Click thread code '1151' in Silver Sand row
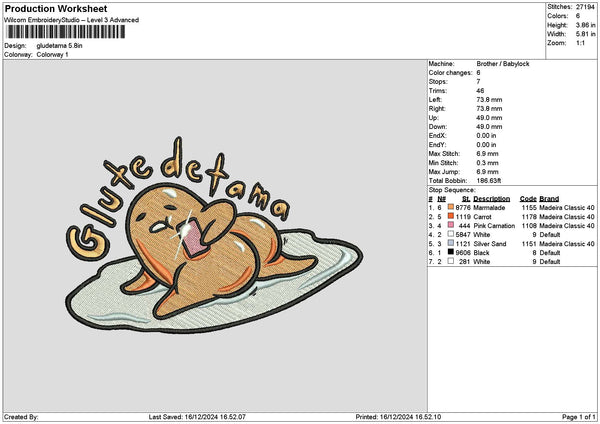 [529, 244]
